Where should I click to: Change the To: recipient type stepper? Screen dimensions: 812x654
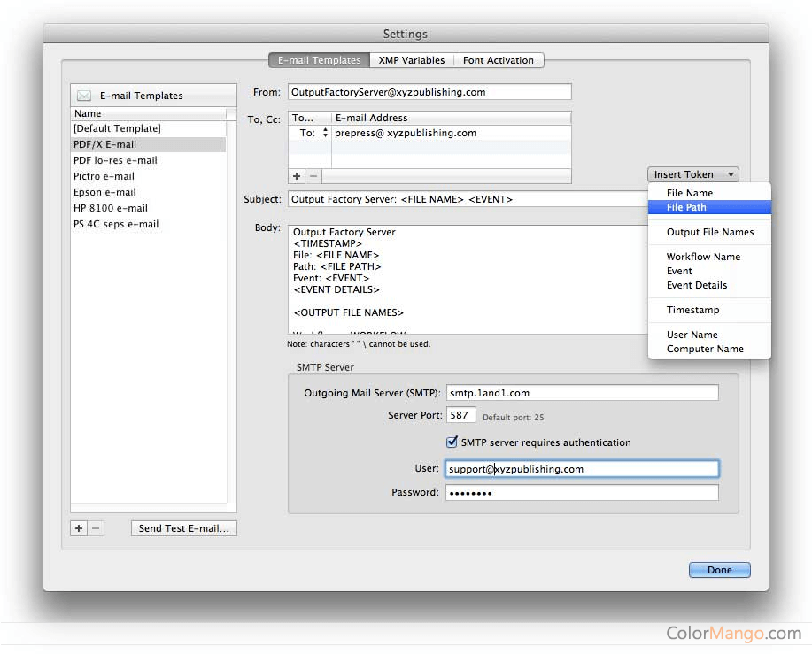tap(325, 133)
